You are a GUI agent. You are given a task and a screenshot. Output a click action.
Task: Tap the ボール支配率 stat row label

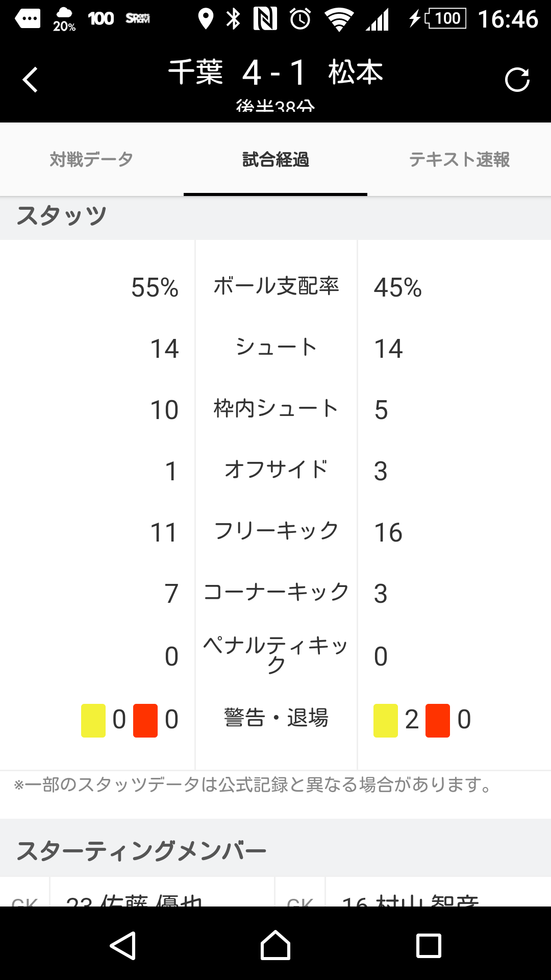[276, 286]
